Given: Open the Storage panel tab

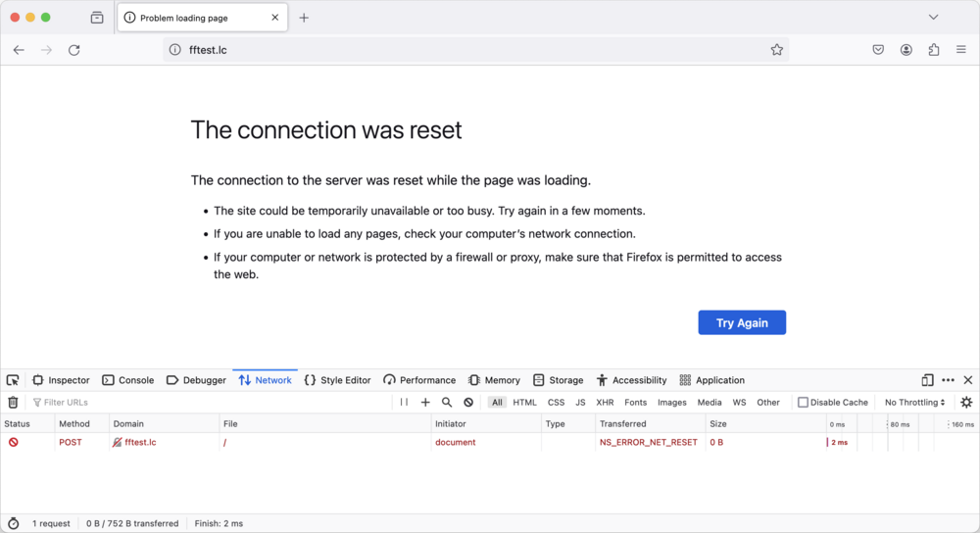Looking at the screenshot, I should point(558,380).
